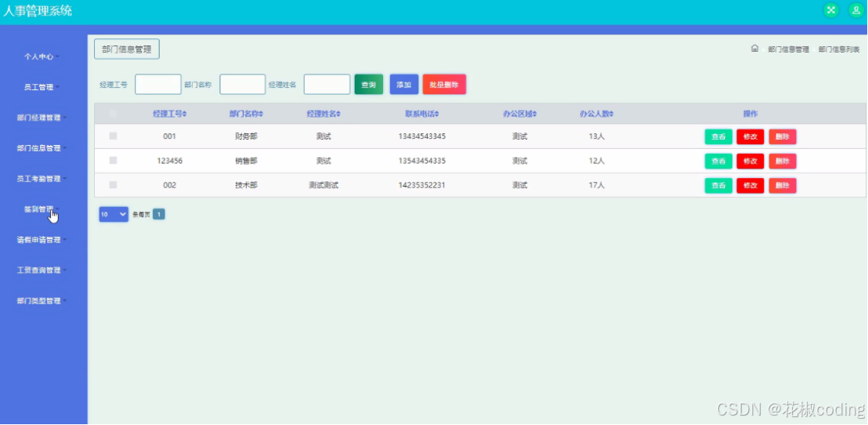Screen dimensions: 868x425
Task: Click 部门信息管理 breadcrumb link
Action: pyautogui.click(x=788, y=49)
